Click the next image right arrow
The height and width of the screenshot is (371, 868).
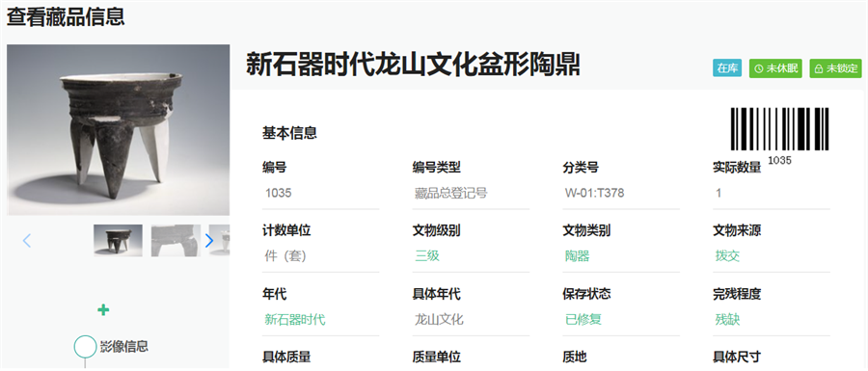[209, 241]
